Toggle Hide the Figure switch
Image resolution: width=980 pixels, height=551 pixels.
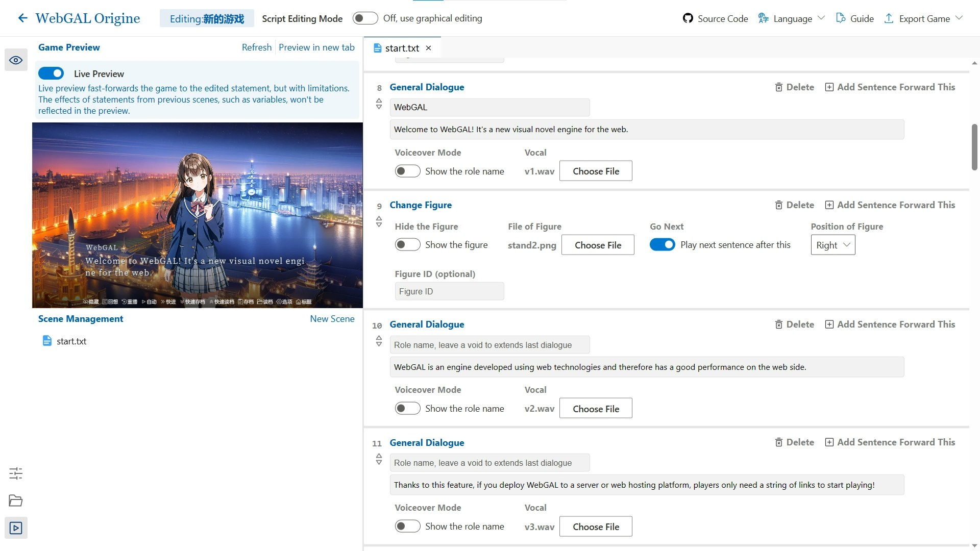pyautogui.click(x=407, y=245)
